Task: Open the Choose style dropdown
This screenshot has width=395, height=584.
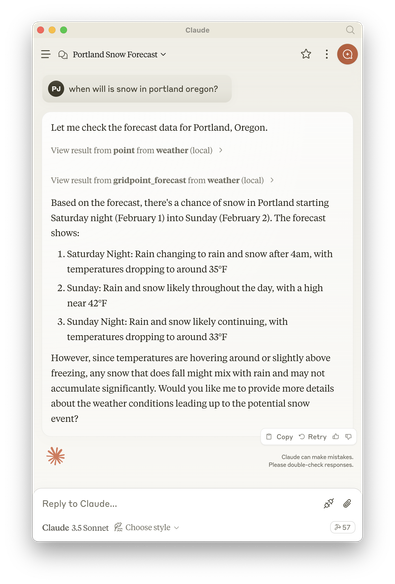Action: tap(147, 527)
